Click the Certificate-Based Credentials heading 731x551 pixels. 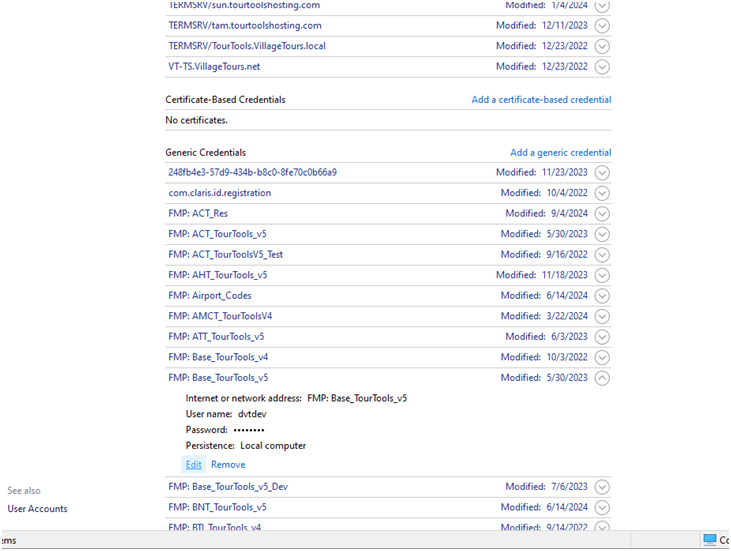click(x=225, y=100)
